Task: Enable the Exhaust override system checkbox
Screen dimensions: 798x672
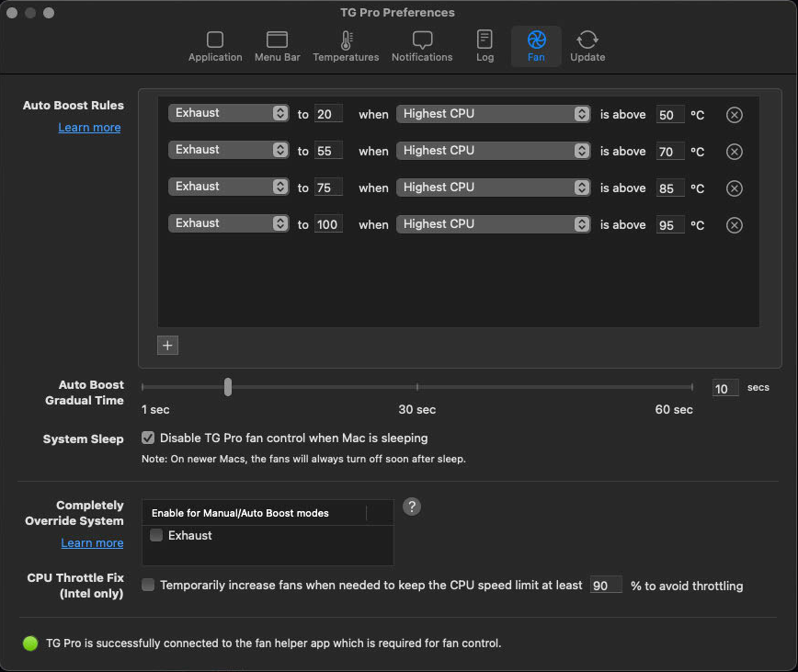Action: pos(156,535)
